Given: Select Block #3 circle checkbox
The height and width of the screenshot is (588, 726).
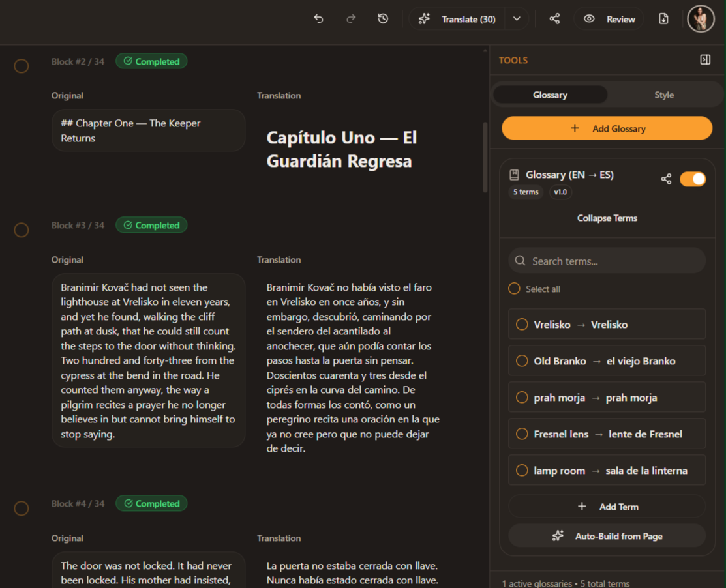Looking at the screenshot, I should [x=22, y=229].
